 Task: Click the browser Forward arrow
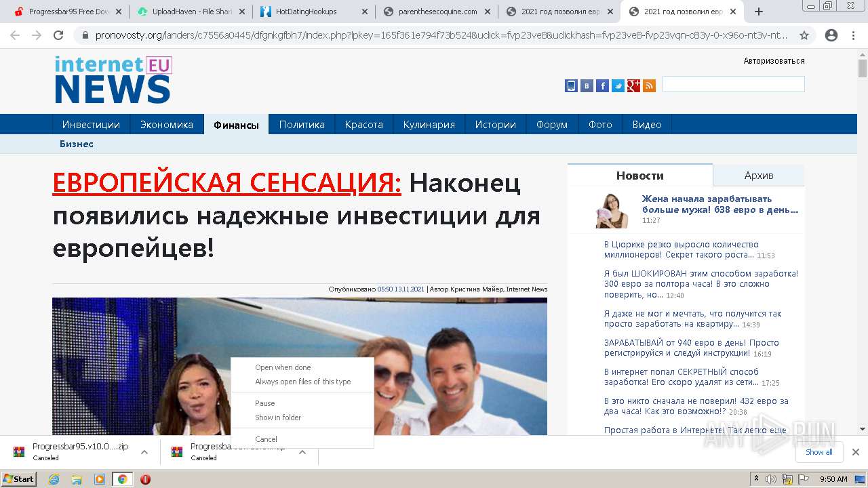point(37,35)
